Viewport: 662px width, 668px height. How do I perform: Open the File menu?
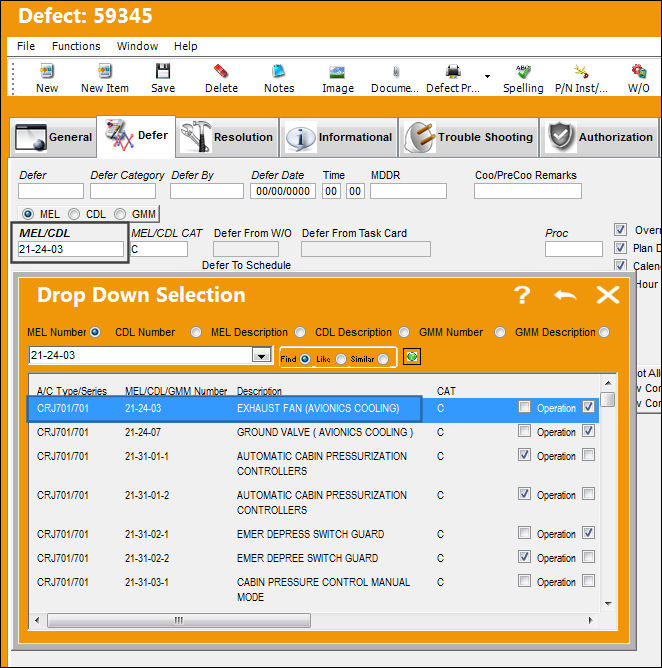pyautogui.click(x=26, y=46)
